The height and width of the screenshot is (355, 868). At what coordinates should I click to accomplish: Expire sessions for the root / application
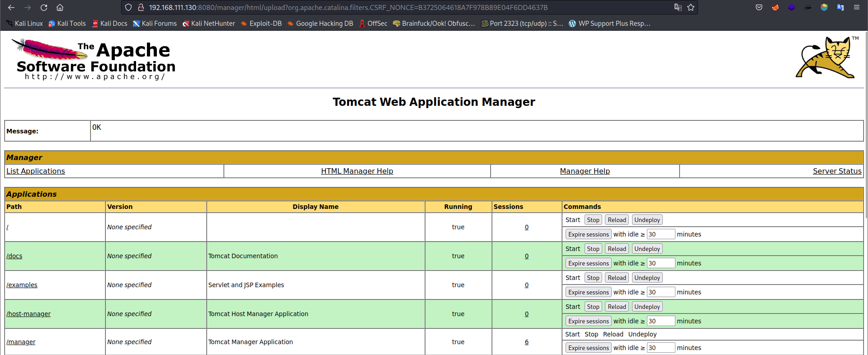click(589, 234)
